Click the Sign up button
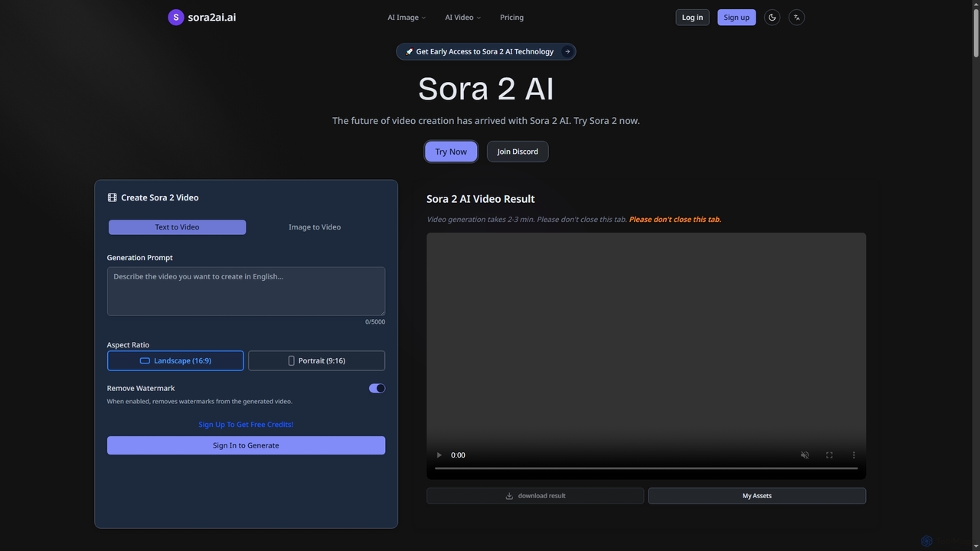This screenshot has height=551, width=980. (x=737, y=17)
